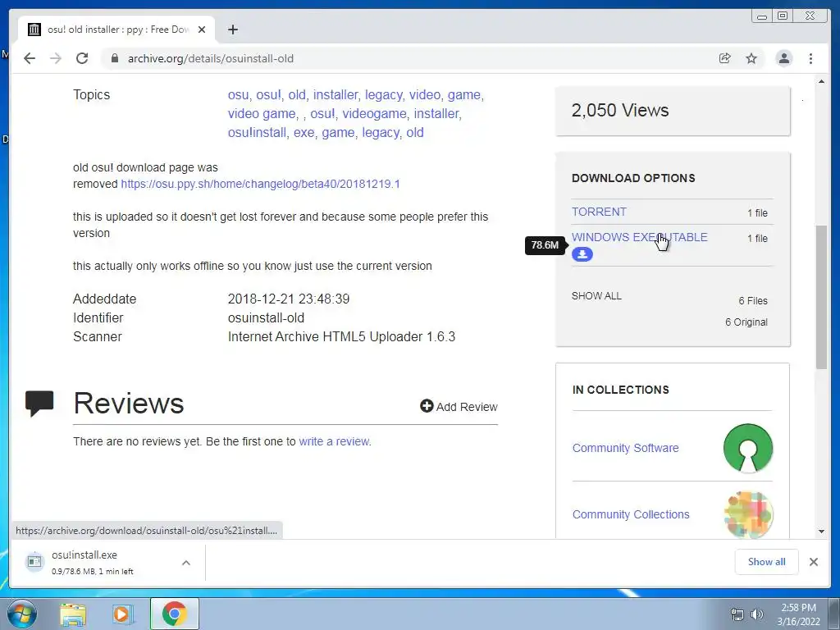The image size is (840, 630).
Task: Open the 'legacy' topic in first row
Action: (384, 95)
